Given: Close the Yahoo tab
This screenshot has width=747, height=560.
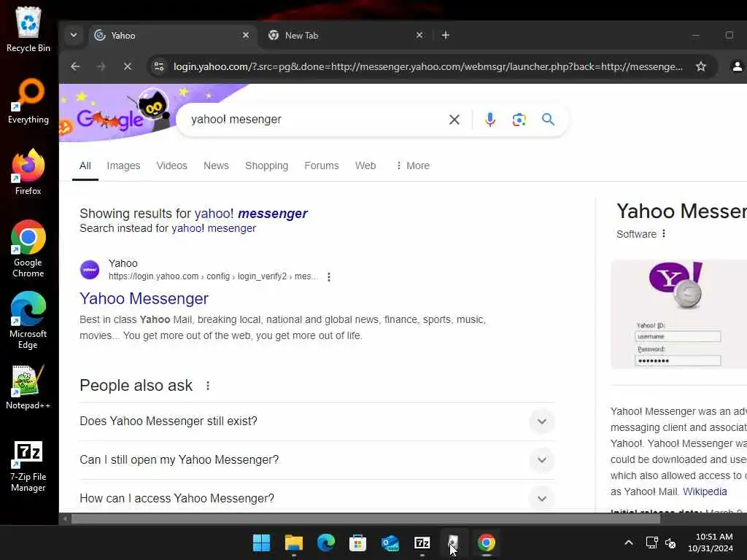Looking at the screenshot, I should coord(246,35).
